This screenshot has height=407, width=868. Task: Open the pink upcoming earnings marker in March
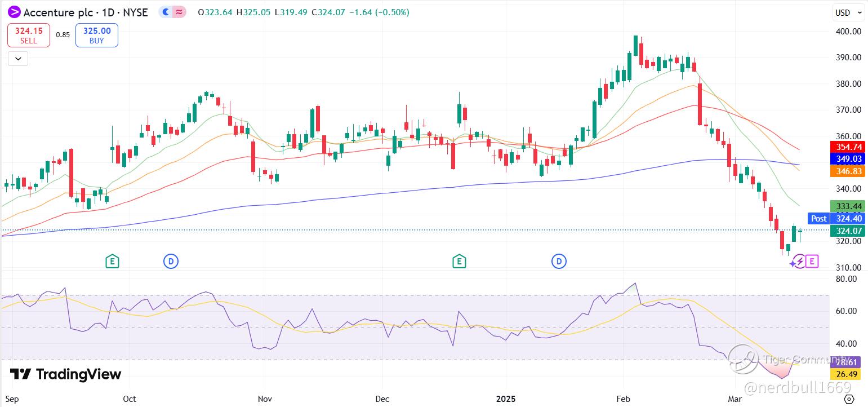[x=812, y=261]
